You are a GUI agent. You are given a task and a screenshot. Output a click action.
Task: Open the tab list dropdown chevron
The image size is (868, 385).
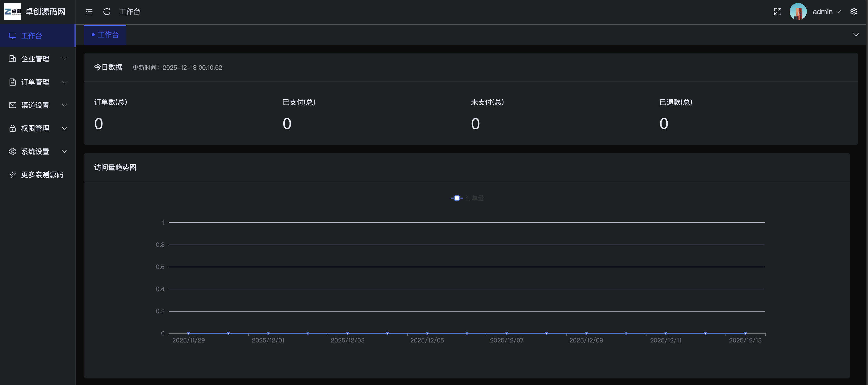pyautogui.click(x=855, y=35)
